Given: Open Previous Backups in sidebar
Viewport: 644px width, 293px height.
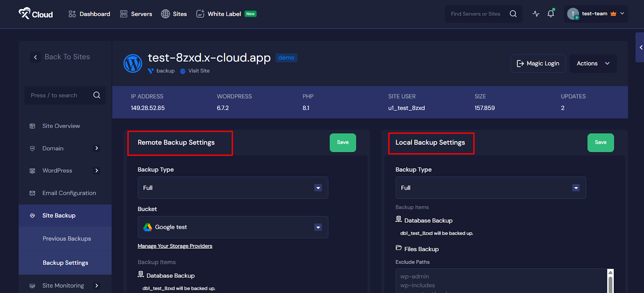Looking at the screenshot, I should tap(67, 239).
